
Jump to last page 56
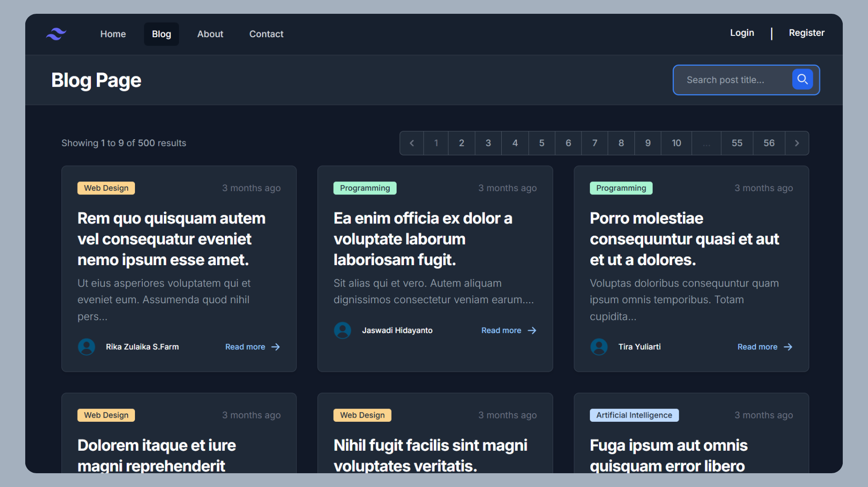(x=769, y=143)
